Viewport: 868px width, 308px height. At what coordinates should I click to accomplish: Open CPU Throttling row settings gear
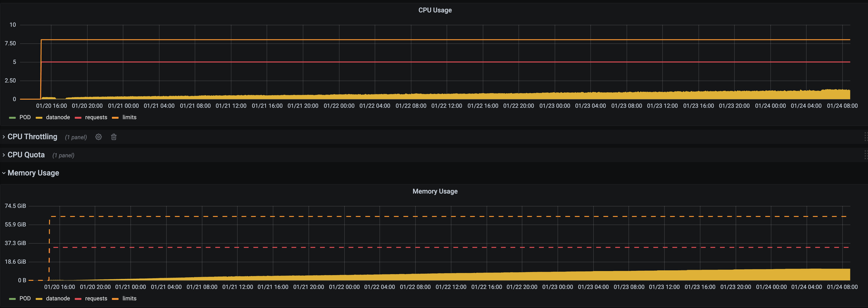[x=98, y=137]
